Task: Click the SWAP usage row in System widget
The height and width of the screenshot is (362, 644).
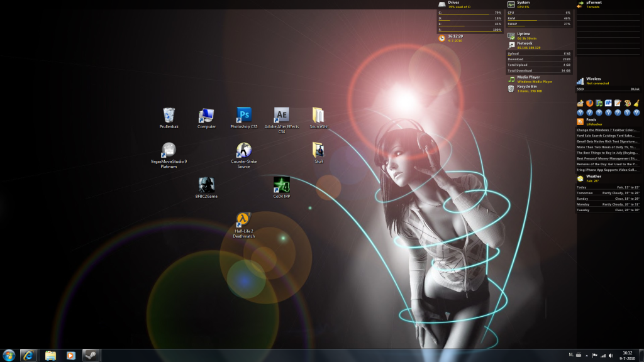Action: tap(539, 25)
